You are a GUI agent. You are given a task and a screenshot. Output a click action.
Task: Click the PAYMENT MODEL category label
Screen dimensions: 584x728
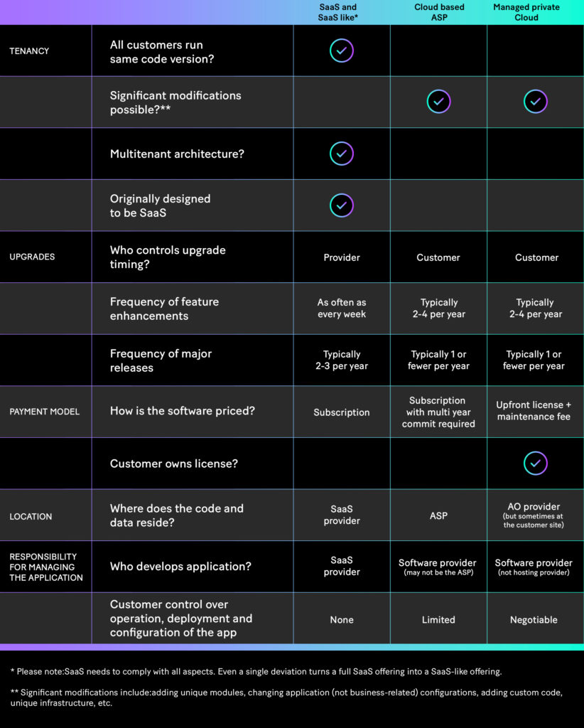[44, 412]
